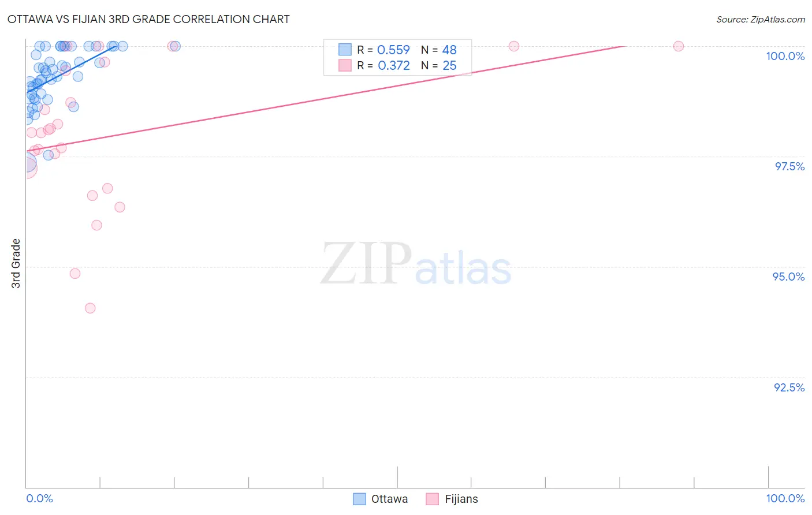Click the chart title text
The height and width of the screenshot is (515, 812).
[x=148, y=19]
